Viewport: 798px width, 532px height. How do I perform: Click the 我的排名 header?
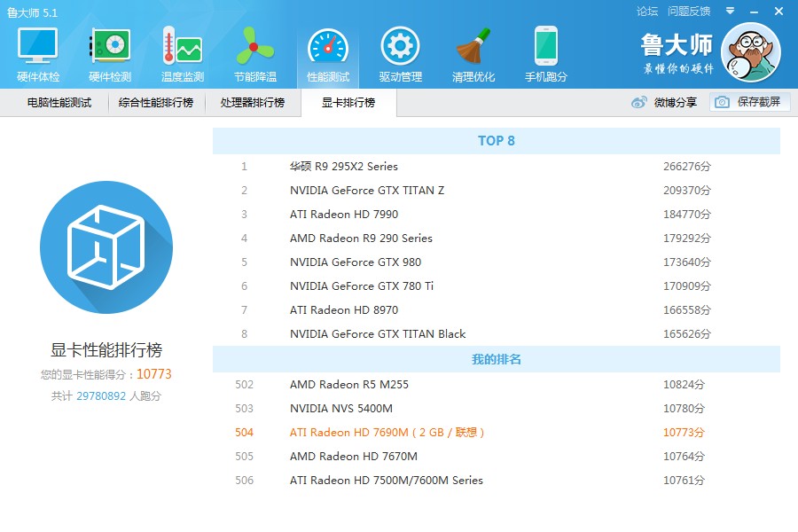click(x=497, y=359)
